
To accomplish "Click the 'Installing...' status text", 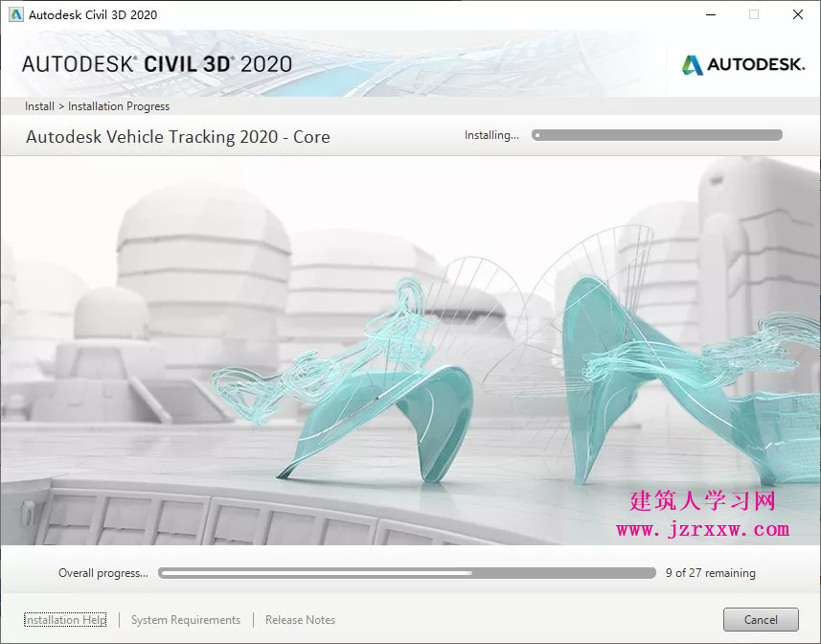I will (x=491, y=135).
